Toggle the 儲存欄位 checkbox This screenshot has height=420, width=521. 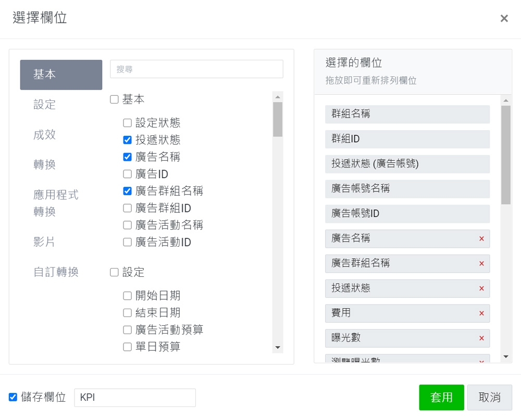tap(13, 398)
